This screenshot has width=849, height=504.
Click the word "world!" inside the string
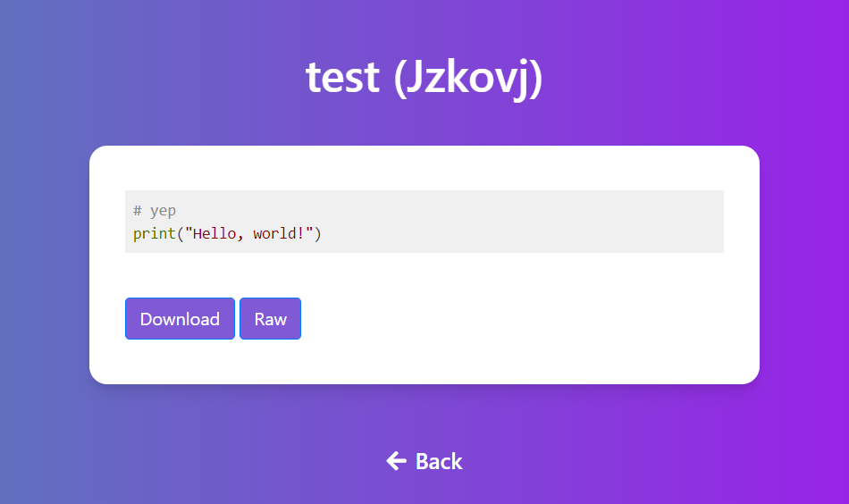click(279, 233)
